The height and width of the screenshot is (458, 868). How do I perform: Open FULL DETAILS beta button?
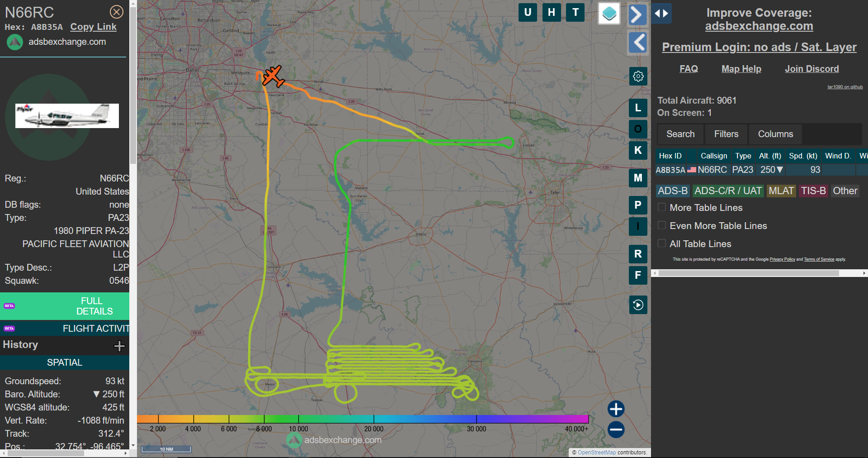click(65, 306)
